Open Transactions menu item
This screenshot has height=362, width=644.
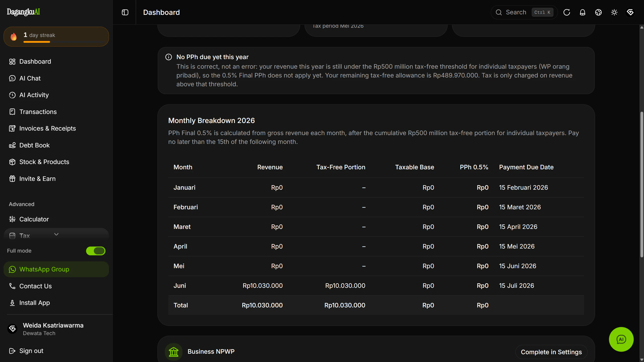point(56,112)
